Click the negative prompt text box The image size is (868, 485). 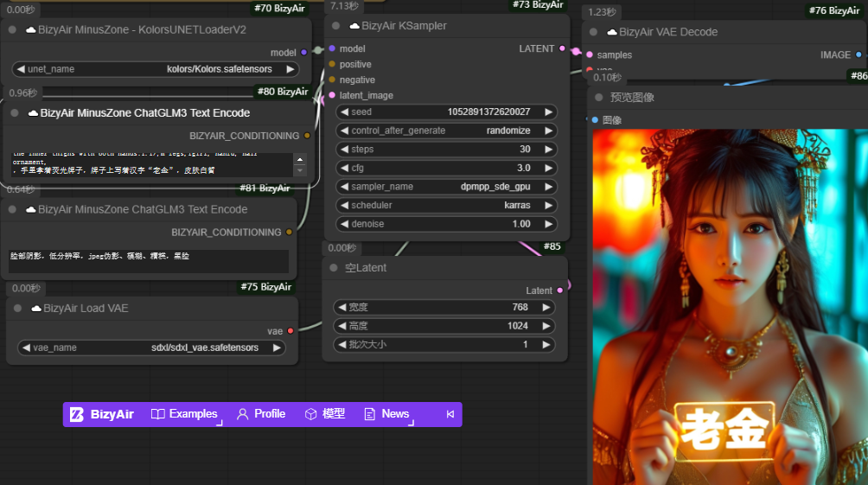click(x=149, y=261)
